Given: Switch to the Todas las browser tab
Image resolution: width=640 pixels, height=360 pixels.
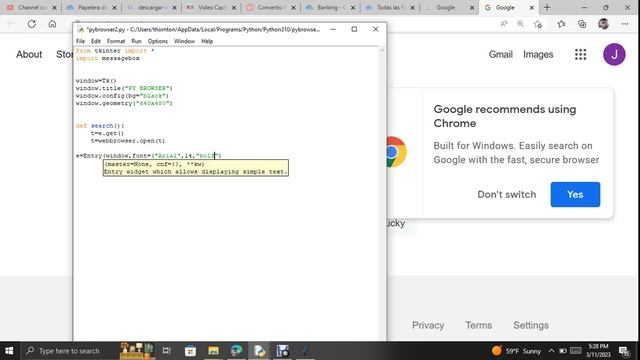Looking at the screenshot, I should point(389,7).
